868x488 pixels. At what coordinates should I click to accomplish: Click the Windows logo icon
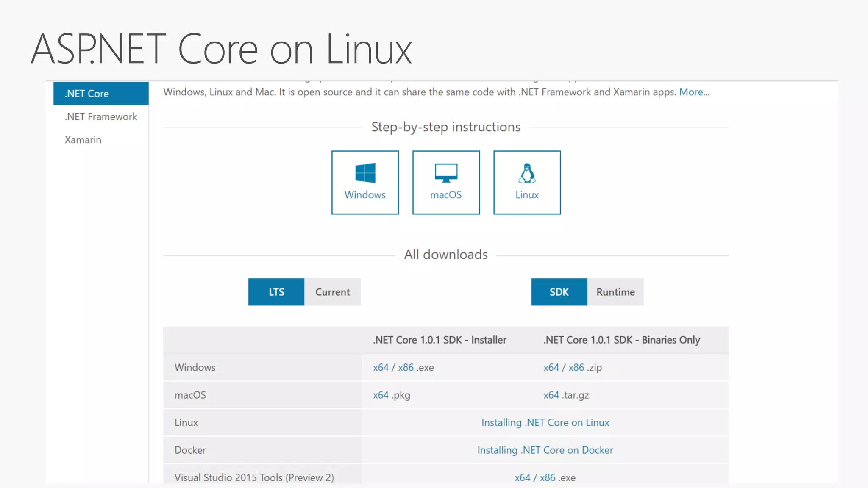click(365, 173)
